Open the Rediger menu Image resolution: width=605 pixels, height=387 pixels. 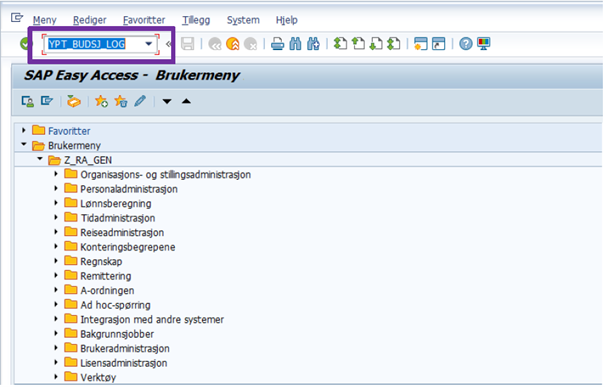coord(90,20)
